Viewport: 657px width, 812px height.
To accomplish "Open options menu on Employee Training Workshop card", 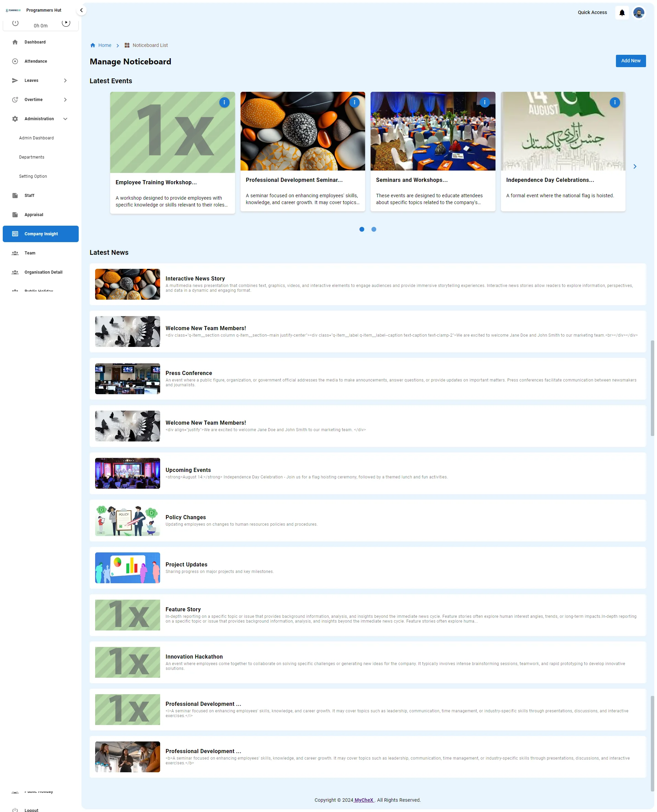I will [x=224, y=102].
